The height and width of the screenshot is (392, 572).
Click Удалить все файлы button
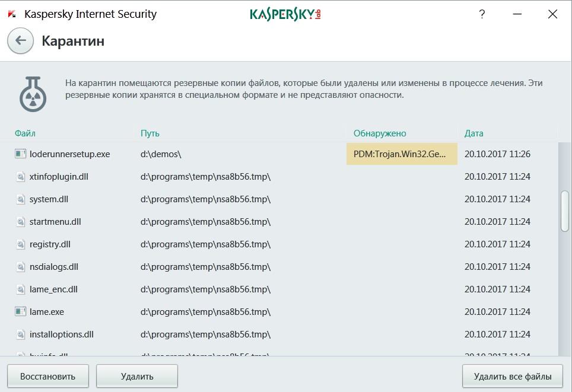tap(513, 376)
